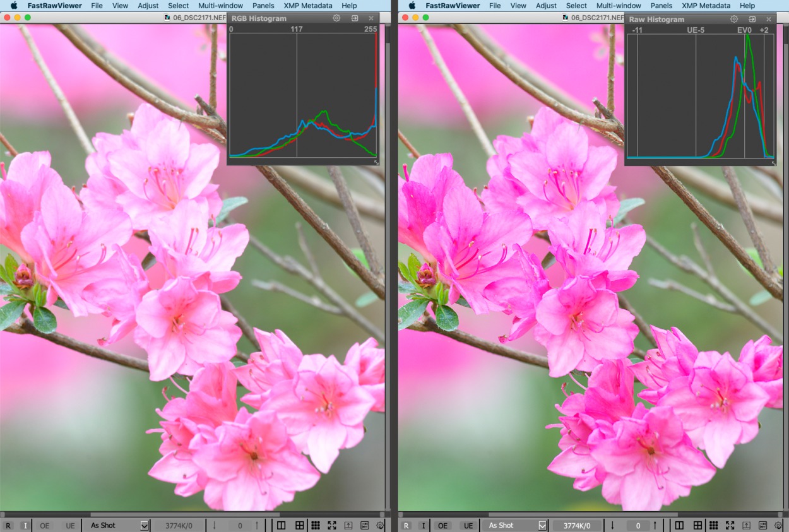The height and width of the screenshot is (532, 789).
Task: Open XMP Metadata menu in right menu bar
Action: 705,6
